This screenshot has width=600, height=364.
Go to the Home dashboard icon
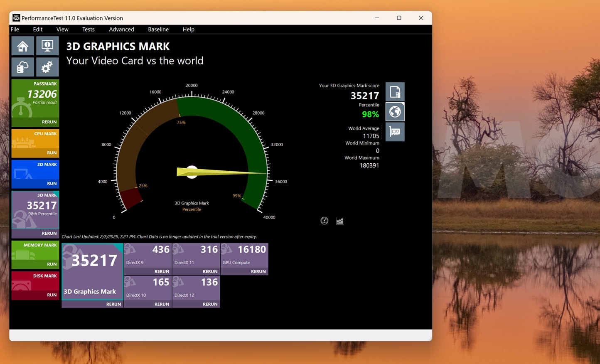tap(22, 46)
